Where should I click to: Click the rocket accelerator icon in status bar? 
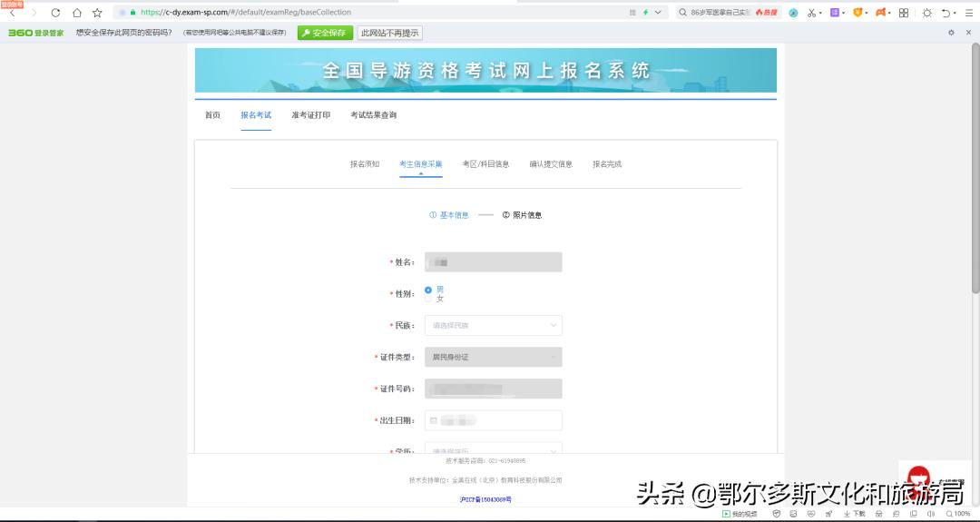(x=828, y=514)
